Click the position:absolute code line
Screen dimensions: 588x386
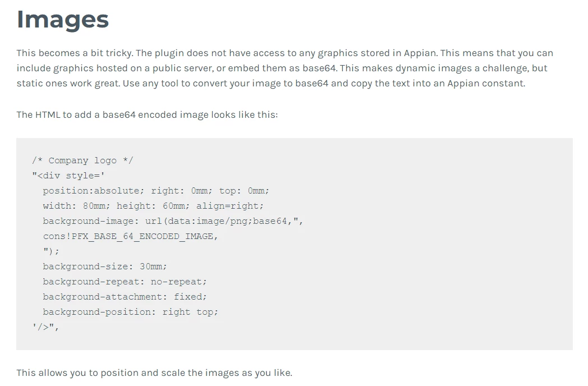(x=156, y=191)
